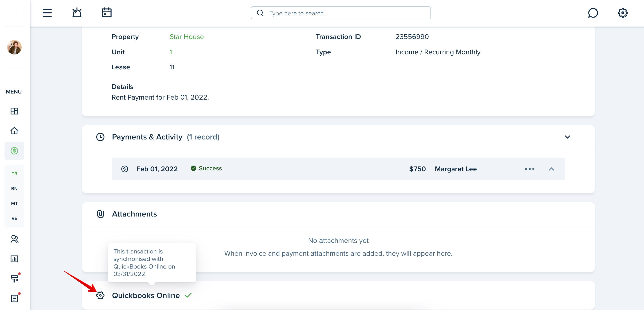
Task: Click the Success status badge
Action: (x=206, y=168)
